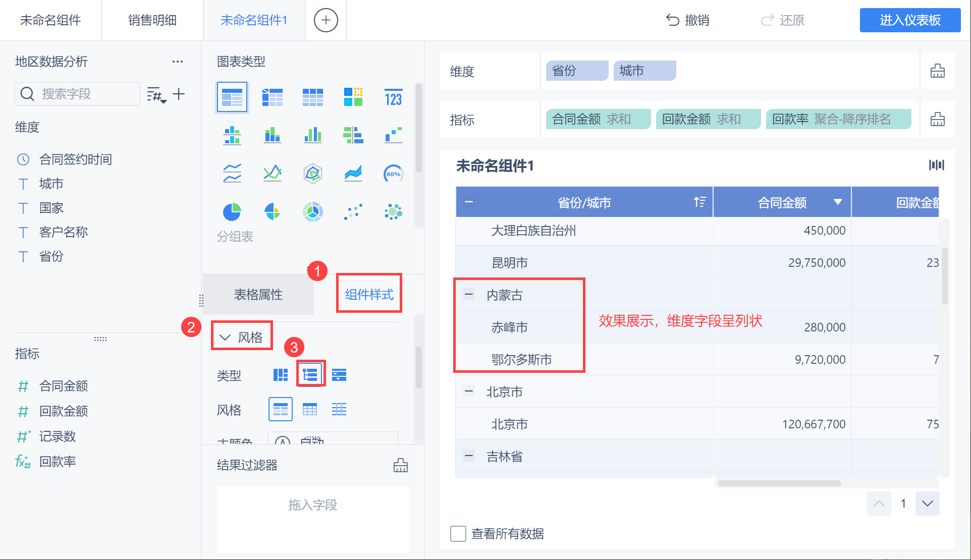Open the chart toolbar icon beside title
This screenshot has height=560, width=971.
pos(936,165)
